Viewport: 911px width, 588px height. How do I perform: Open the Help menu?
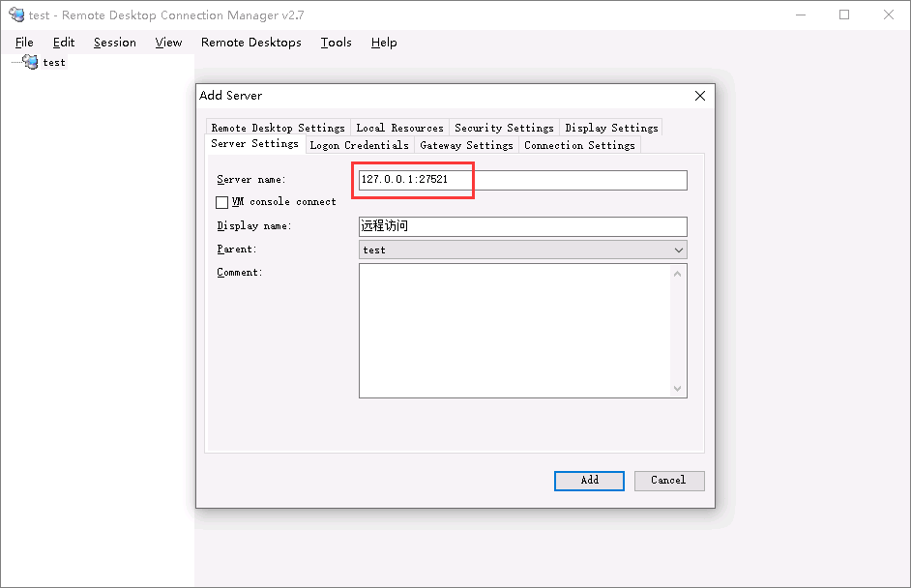click(x=384, y=43)
